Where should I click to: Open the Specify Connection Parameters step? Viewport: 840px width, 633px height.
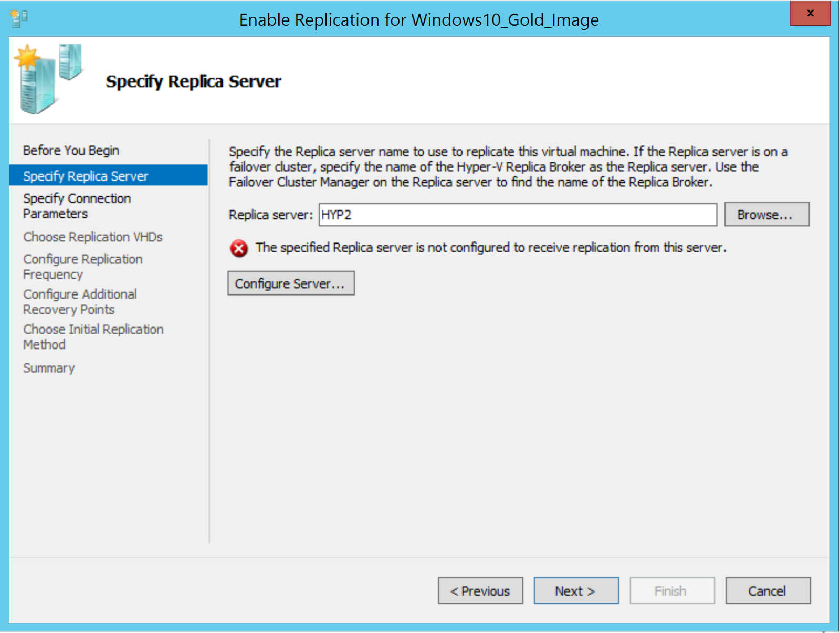tap(77, 206)
